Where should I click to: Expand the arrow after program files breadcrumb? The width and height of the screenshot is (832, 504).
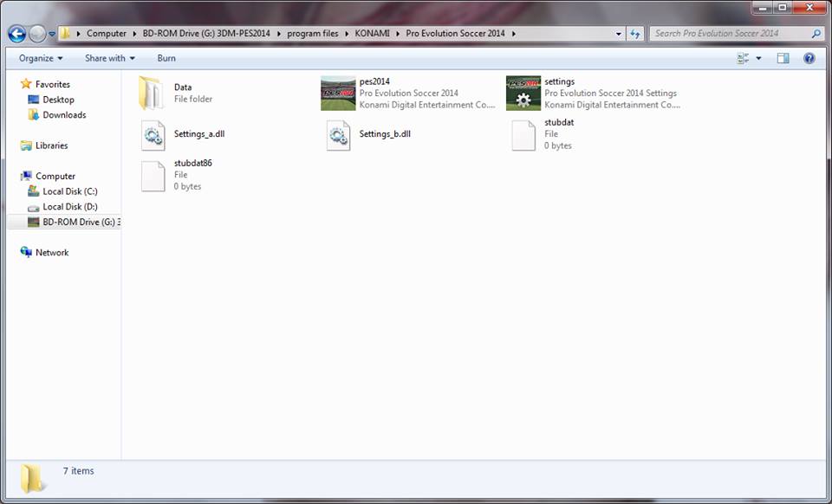click(347, 34)
